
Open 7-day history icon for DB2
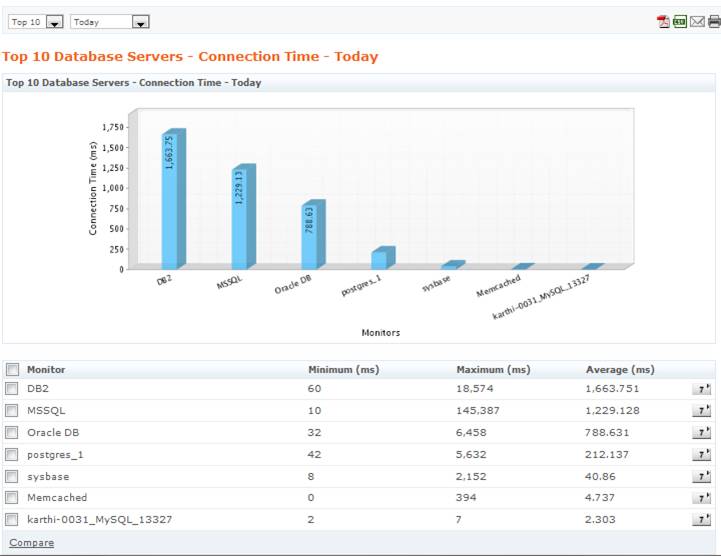[x=702, y=389]
